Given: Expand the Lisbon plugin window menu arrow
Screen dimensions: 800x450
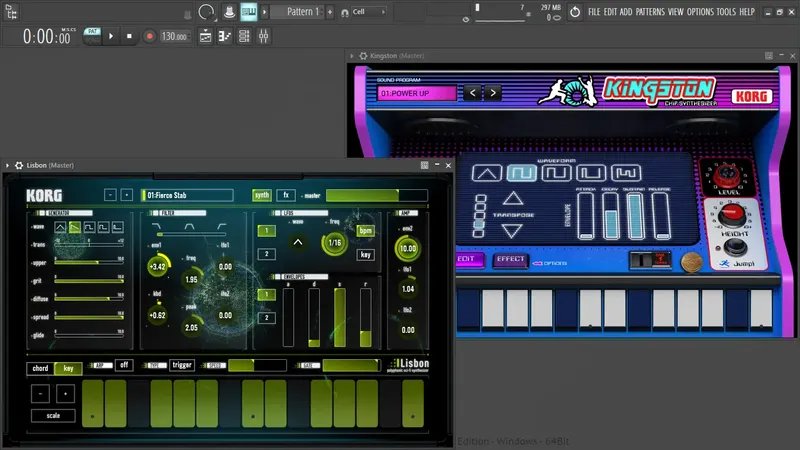Looking at the screenshot, I should pos(7,165).
